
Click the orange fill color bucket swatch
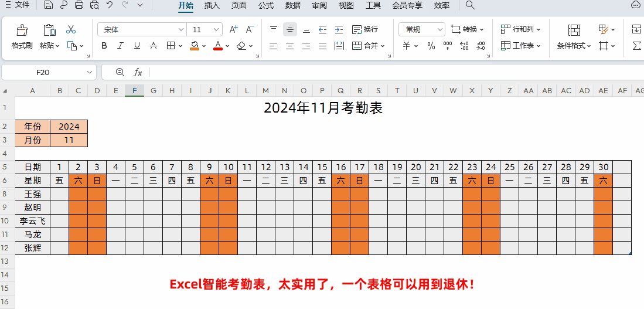tap(195, 46)
